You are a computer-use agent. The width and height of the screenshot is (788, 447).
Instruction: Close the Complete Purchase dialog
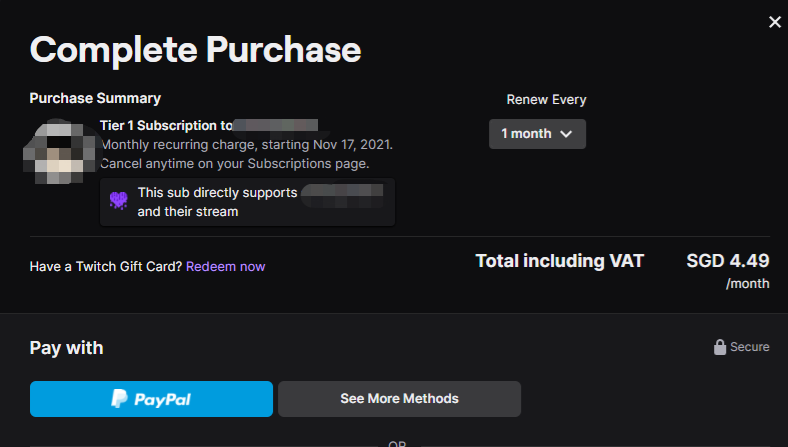tap(774, 22)
